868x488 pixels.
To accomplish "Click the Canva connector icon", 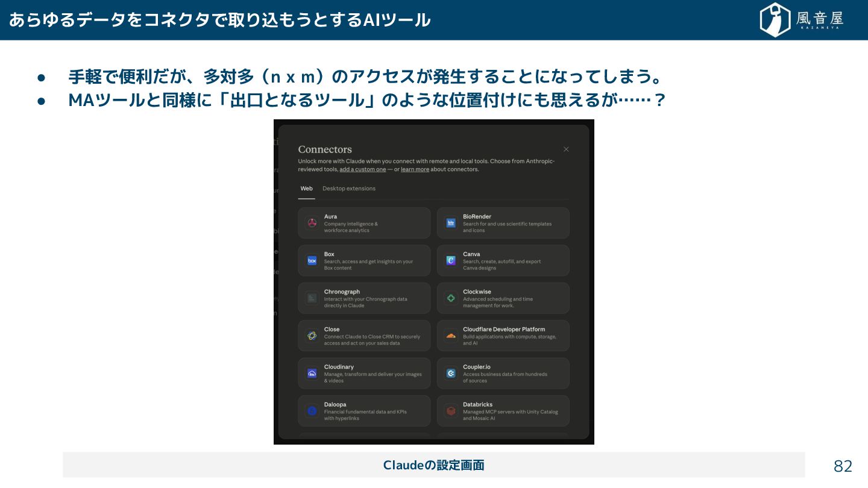I will [x=451, y=261].
